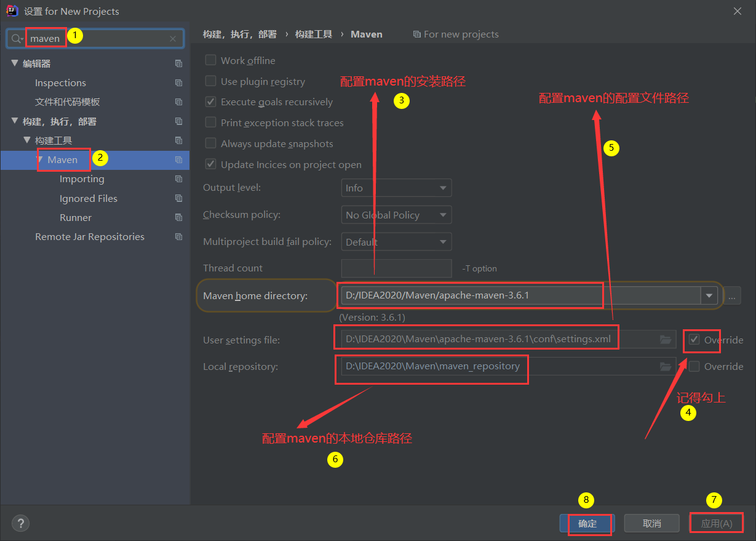Collapse the 构建工具 tree node
This screenshot has height=541, width=756.
coord(27,140)
